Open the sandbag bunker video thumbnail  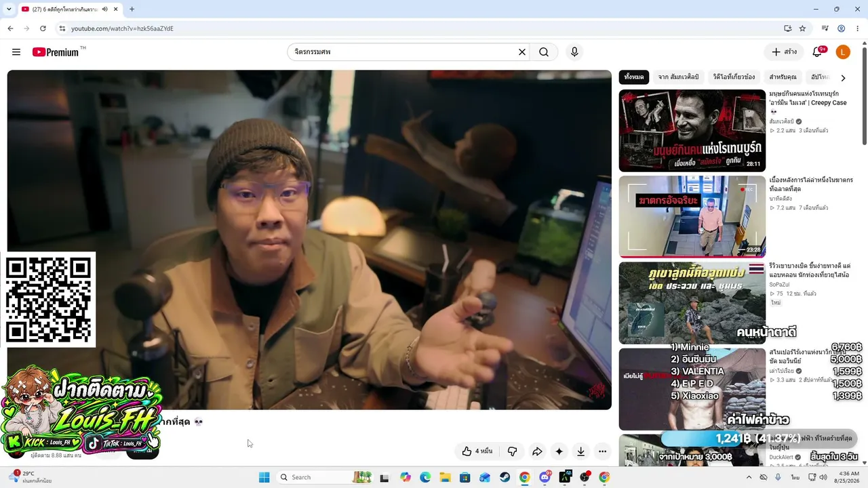[x=692, y=389]
